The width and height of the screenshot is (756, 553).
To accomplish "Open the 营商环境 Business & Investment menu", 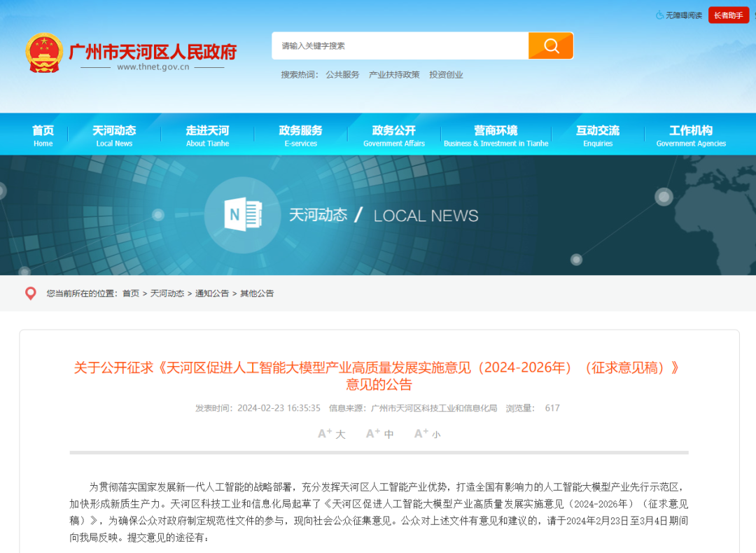I will click(496, 135).
